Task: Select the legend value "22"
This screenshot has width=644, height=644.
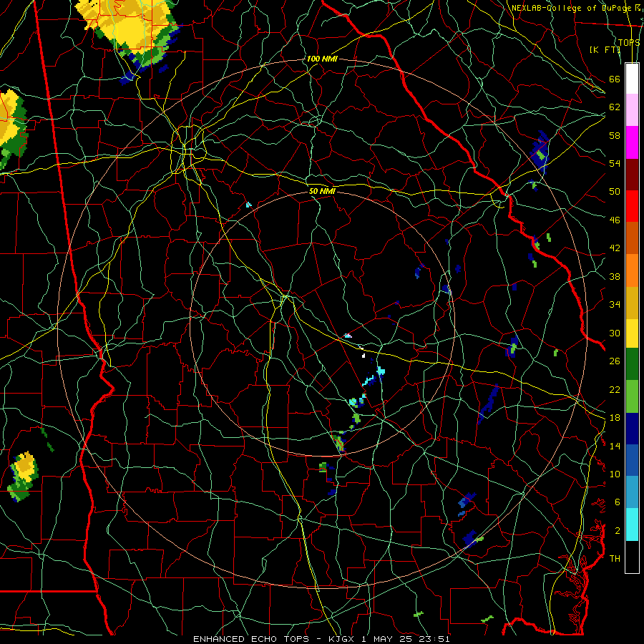Action: click(x=615, y=389)
